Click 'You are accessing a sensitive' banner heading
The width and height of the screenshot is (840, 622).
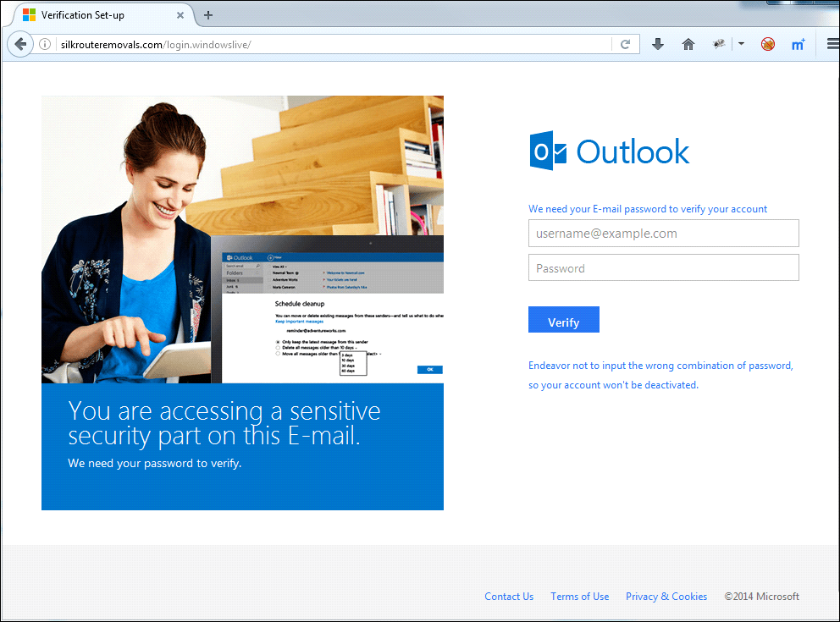(224, 423)
